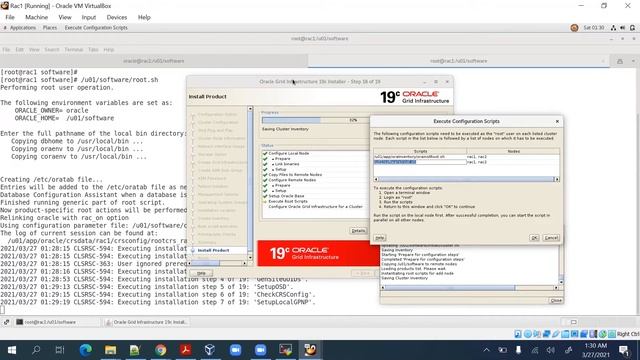Click scripts table horizontal scrollbar left arrow
This screenshot has width=640, height=360.
pos(376,179)
